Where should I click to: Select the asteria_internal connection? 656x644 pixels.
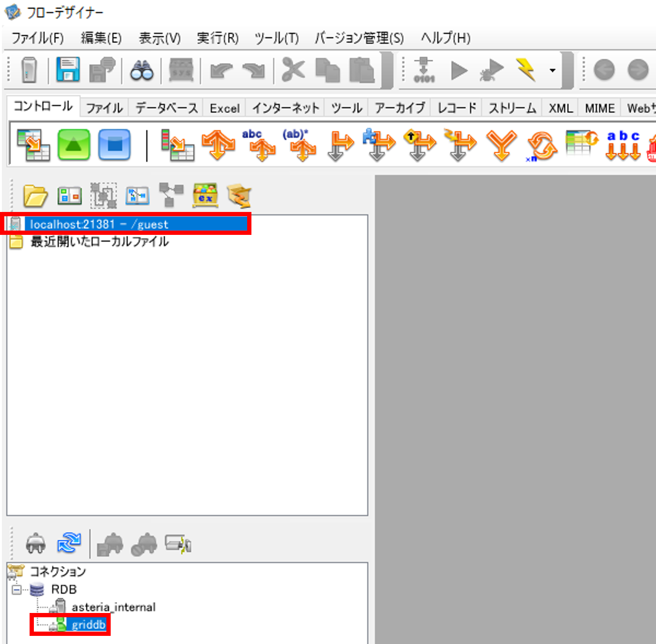pyautogui.click(x=114, y=607)
